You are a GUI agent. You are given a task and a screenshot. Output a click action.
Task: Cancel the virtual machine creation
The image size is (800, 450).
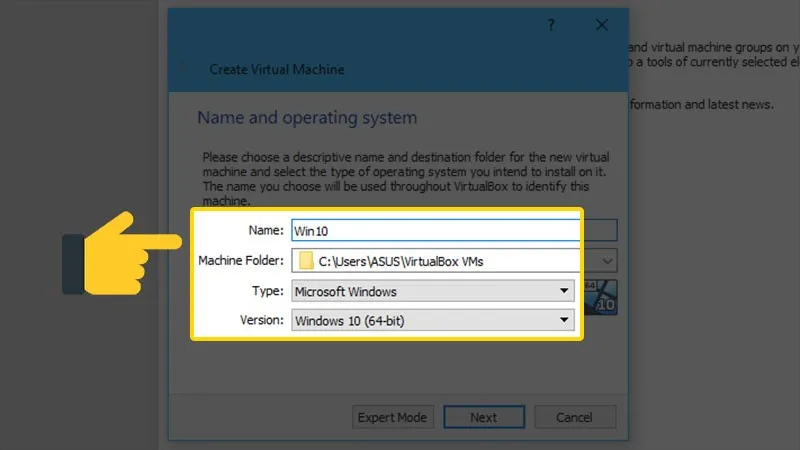click(x=575, y=417)
